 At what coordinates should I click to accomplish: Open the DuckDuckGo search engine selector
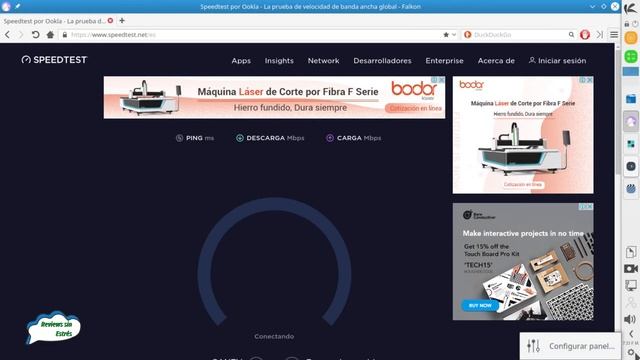[x=468, y=35]
